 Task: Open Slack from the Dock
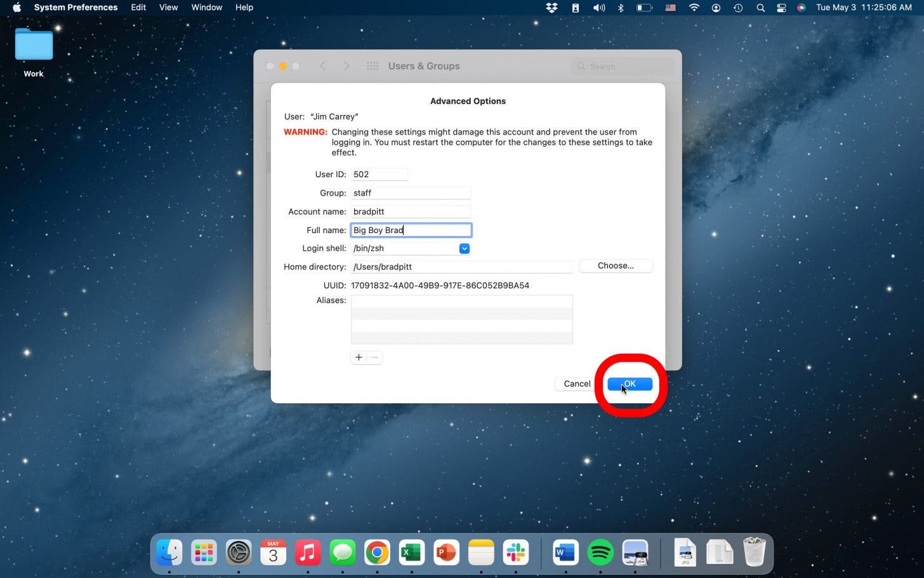pos(515,553)
